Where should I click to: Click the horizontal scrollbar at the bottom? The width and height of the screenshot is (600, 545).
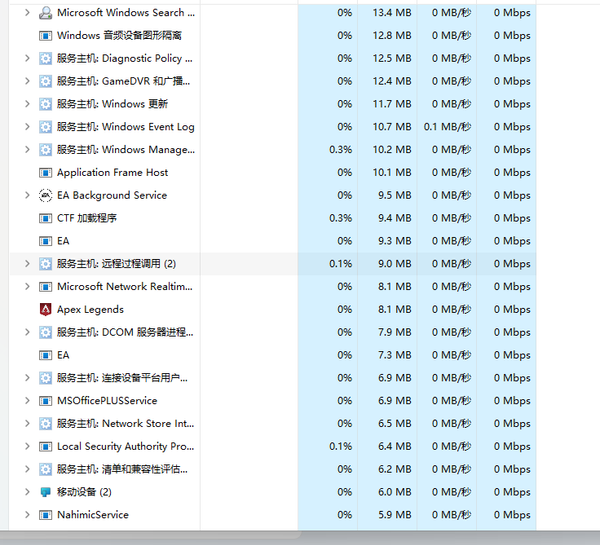click(150, 535)
